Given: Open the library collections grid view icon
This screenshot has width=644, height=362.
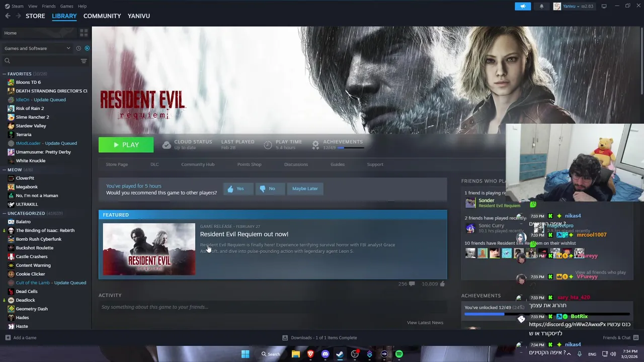Looking at the screenshot, I should click(x=84, y=33).
